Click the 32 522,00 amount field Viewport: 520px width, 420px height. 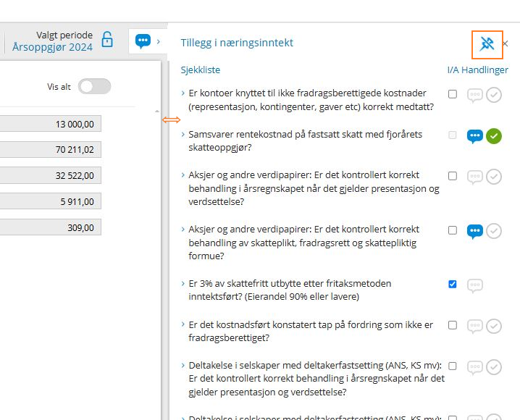(x=50, y=175)
